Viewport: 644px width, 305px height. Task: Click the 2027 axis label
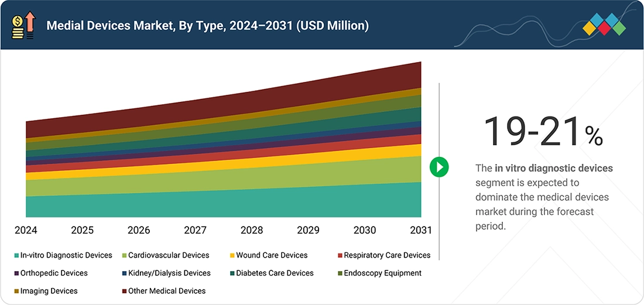pos(195,230)
